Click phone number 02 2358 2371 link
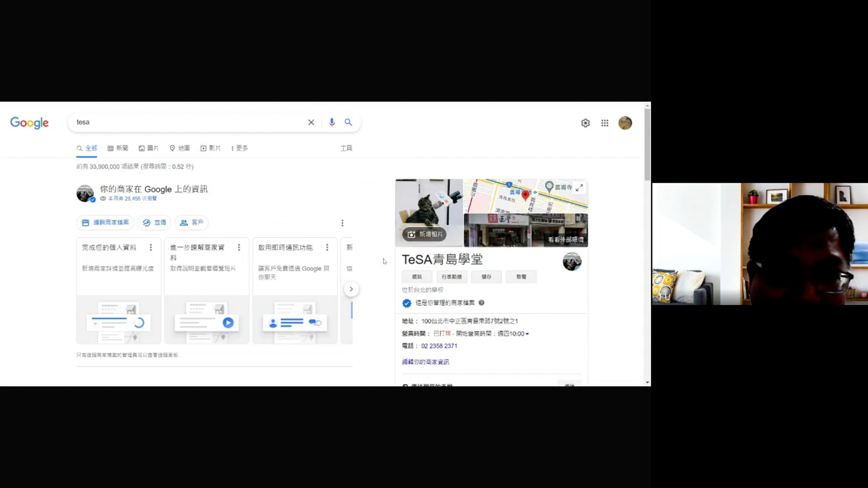This screenshot has height=488, width=868. pyautogui.click(x=439, y=346)
